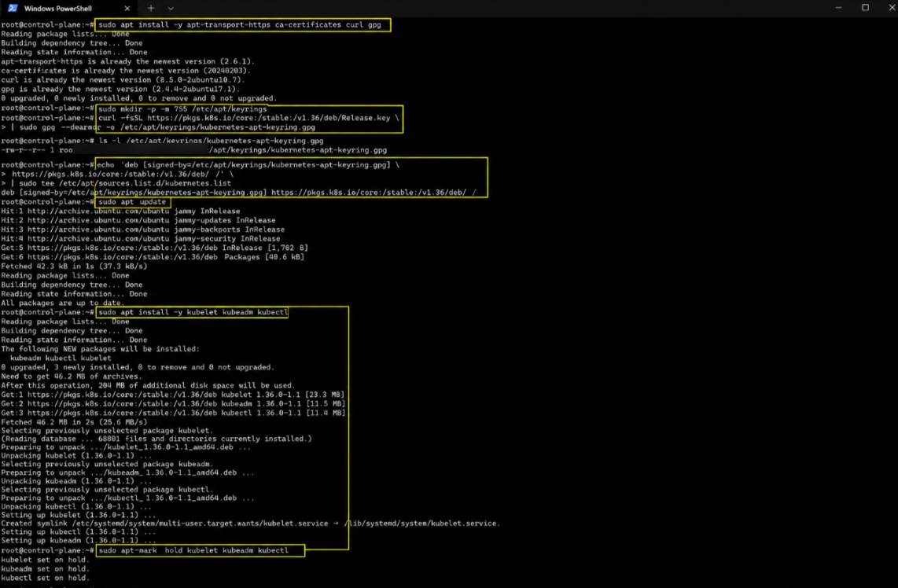Image resolution: width=898 pixels, height=588 pixels.
Task: Close the PowerShell window
Action: (x=892, y=7)
